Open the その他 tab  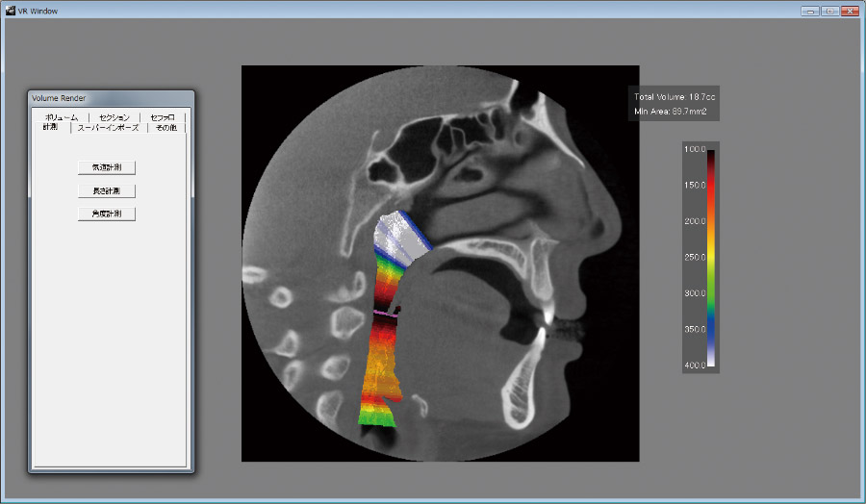point(166,128)
